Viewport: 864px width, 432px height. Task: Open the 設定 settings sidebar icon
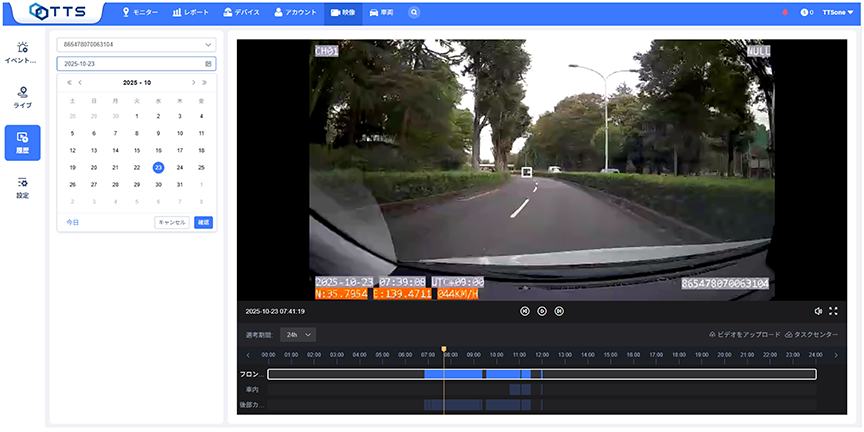coord(23,187)
